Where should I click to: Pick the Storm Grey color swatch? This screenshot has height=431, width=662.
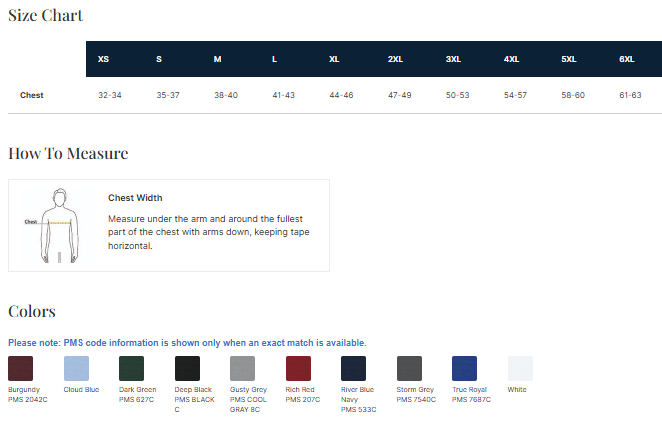point(409,368)
